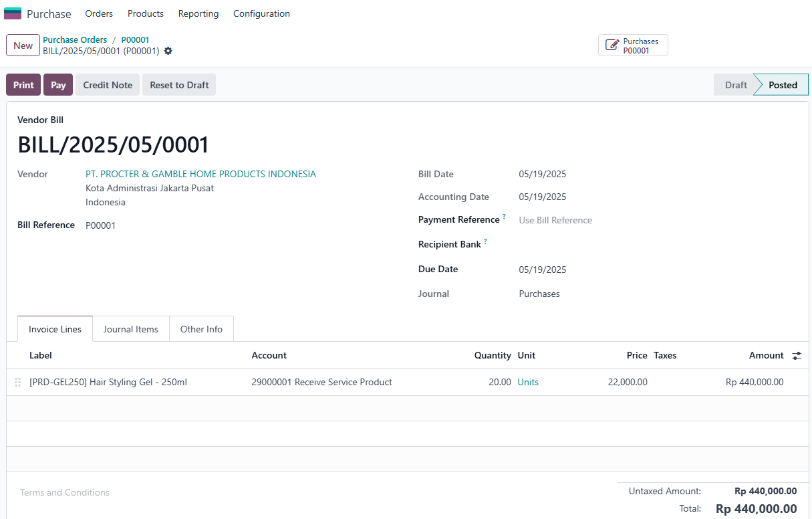
Task: Click the Account column header
Action: pyautogui.click(x=269, y=355)
